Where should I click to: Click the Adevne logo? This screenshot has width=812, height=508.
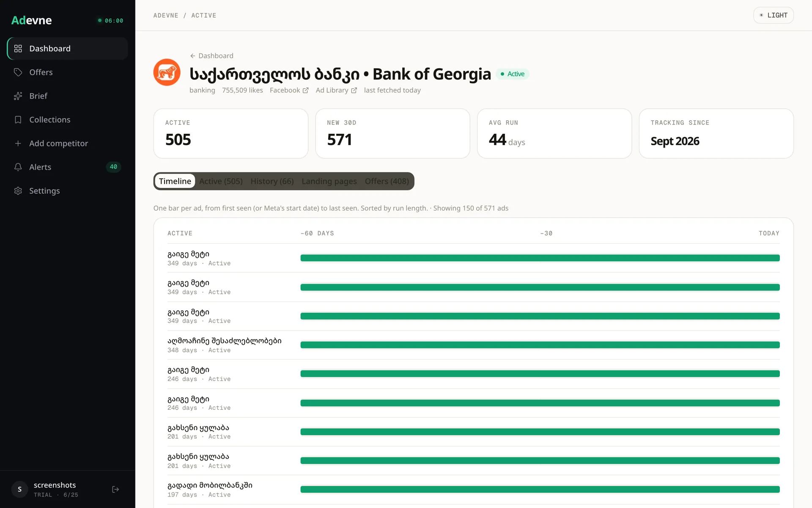coord(31,20)
